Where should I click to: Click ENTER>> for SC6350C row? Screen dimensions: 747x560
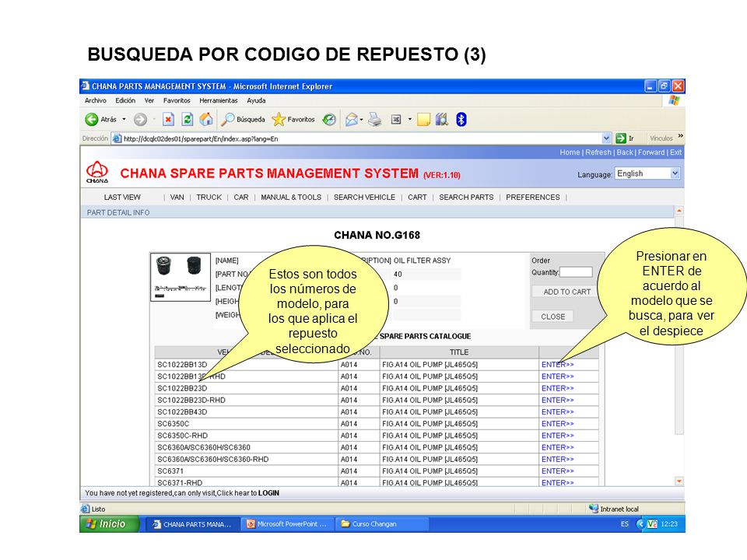click(557, 423)
